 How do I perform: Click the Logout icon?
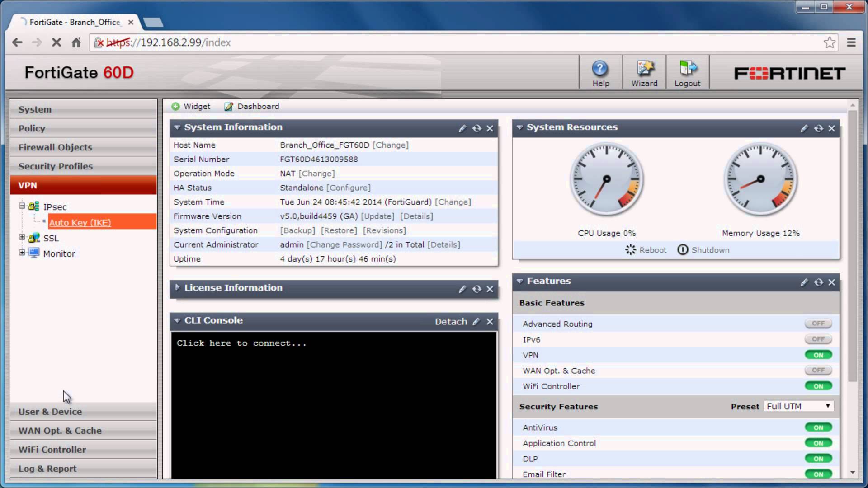[x=688, y=69]
